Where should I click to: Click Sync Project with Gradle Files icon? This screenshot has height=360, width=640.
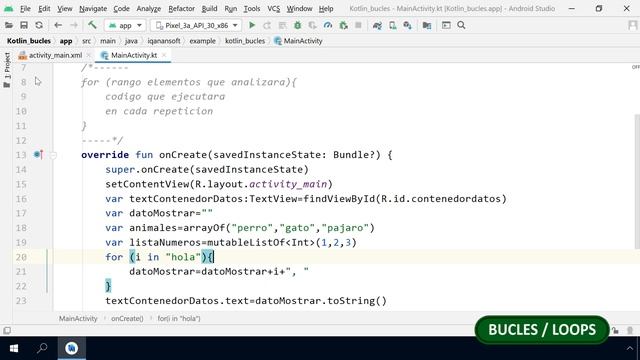click(377, 25)
